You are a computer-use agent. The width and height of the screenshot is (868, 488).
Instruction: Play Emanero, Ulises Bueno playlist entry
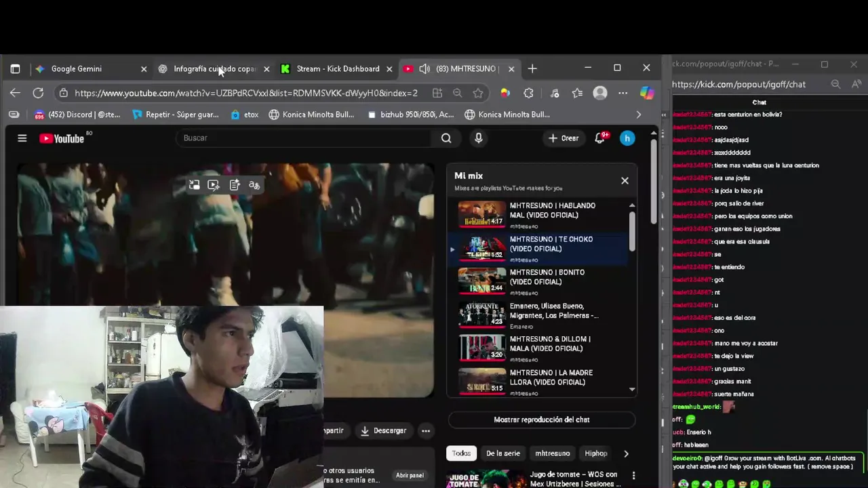click(x=539, y=314)
